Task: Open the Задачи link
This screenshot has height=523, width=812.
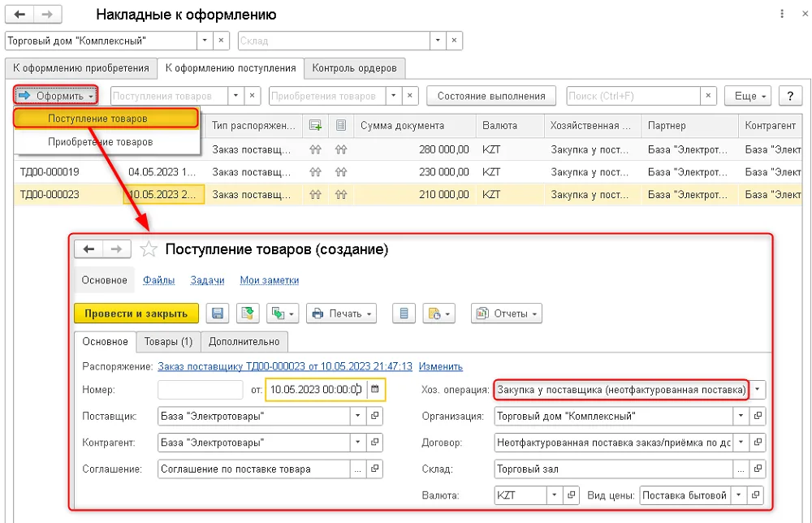Action: pos(207,279)
